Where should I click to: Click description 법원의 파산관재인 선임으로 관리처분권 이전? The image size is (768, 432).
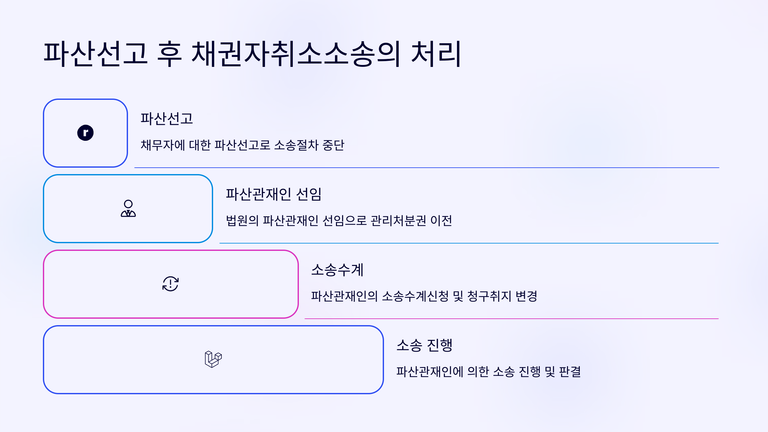339,221
